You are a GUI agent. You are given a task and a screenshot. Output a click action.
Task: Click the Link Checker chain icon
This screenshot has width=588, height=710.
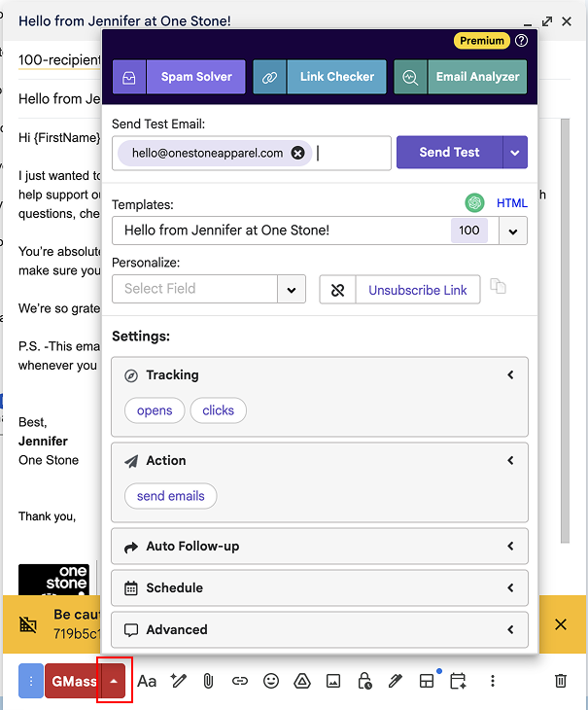[269, 77]
